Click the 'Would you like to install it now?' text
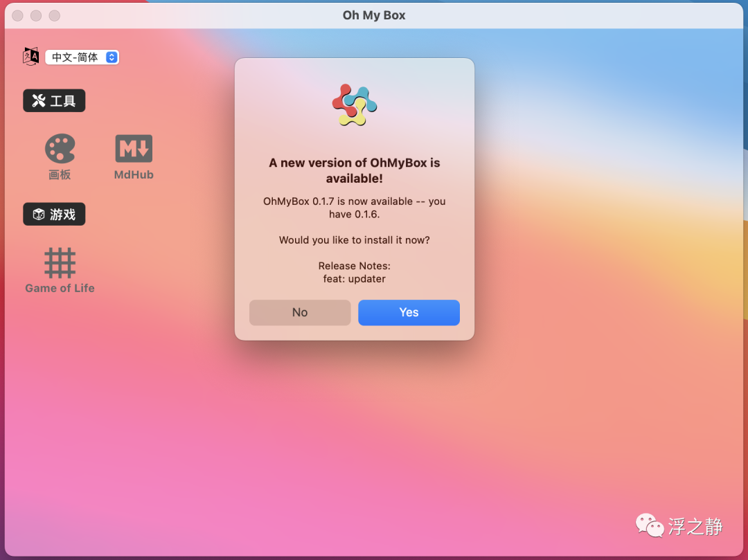 [x=354, y=240]
